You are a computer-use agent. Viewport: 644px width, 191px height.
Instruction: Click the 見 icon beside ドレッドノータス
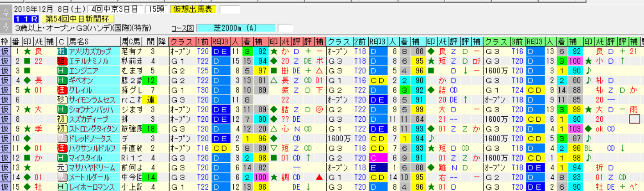(62, 138)
